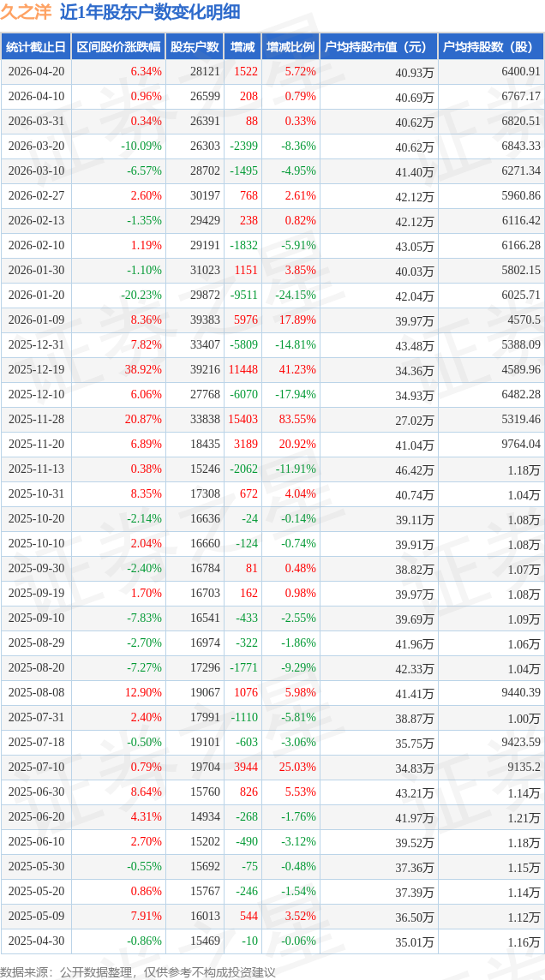Select the 15403 increase value cell
This screenshot has height=980, width=545.
point(243,420)
